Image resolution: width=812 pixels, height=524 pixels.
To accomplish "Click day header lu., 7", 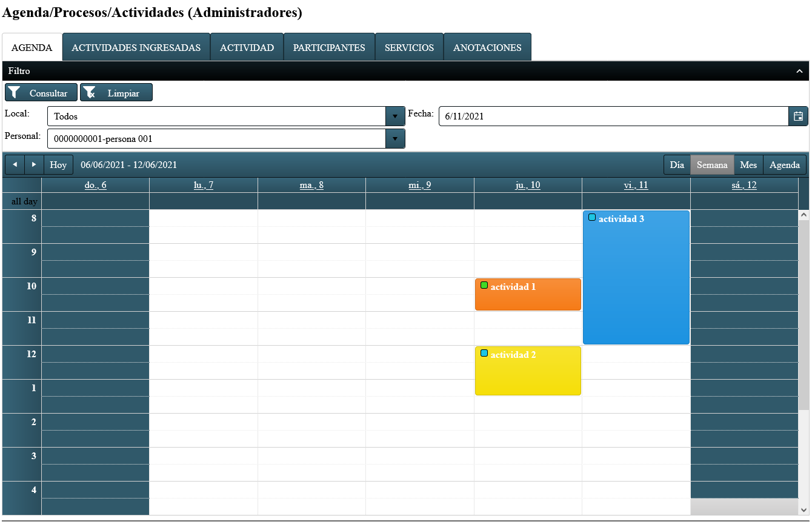I will pos(204,185).
